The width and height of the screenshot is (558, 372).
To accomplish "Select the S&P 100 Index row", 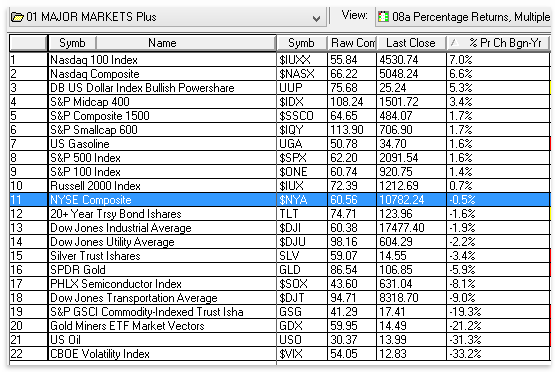I will [280, 172].
